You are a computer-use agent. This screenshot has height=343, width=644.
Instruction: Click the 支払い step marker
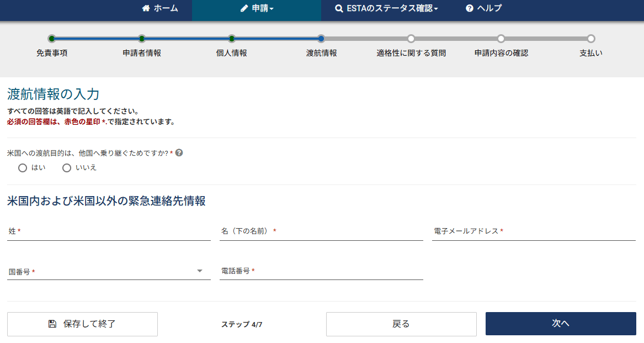591,39
